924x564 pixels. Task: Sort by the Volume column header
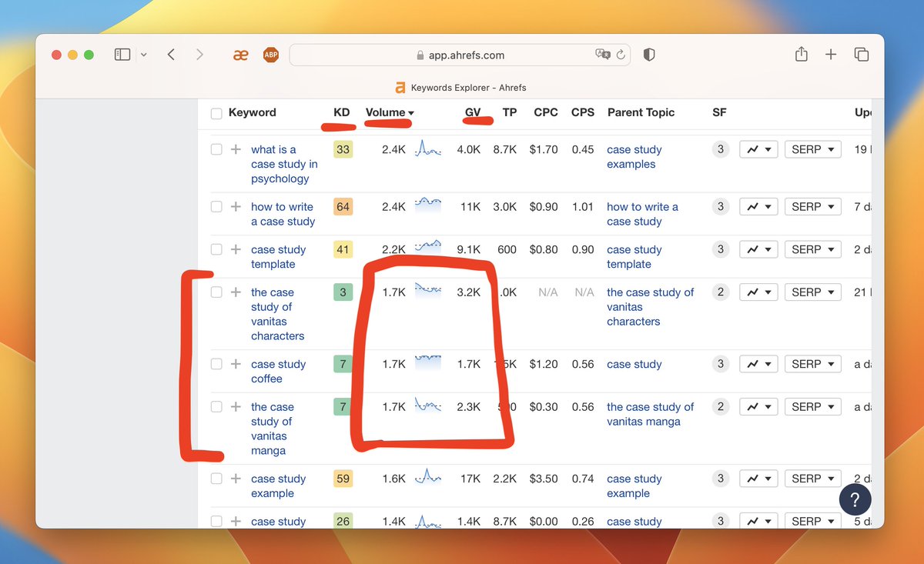click(x=390, y=112)
